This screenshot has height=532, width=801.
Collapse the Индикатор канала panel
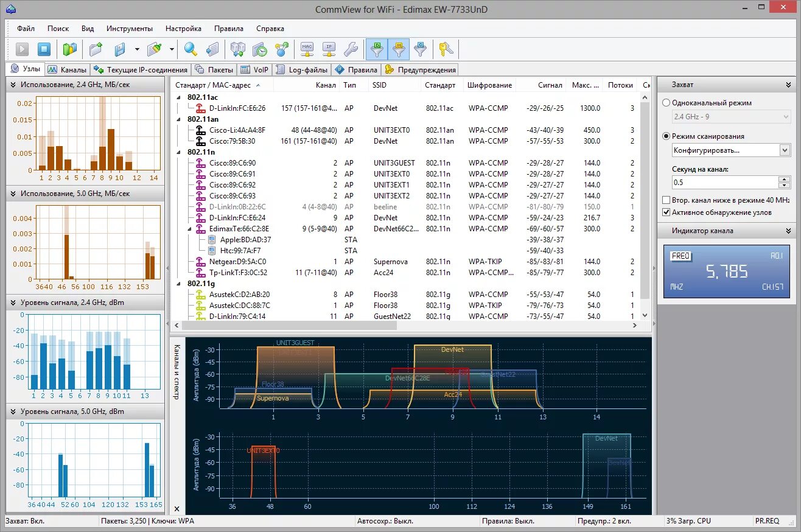coord(789,231)
